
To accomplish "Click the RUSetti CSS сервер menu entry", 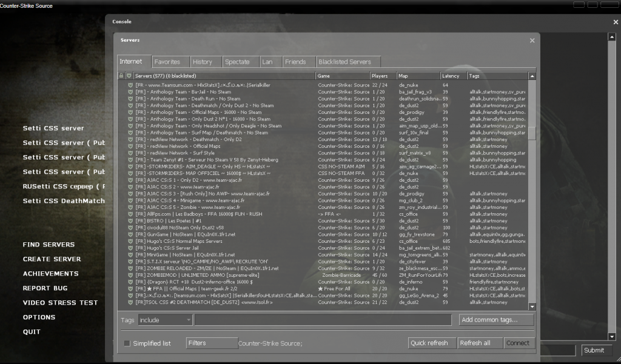I will pos(64,187).
